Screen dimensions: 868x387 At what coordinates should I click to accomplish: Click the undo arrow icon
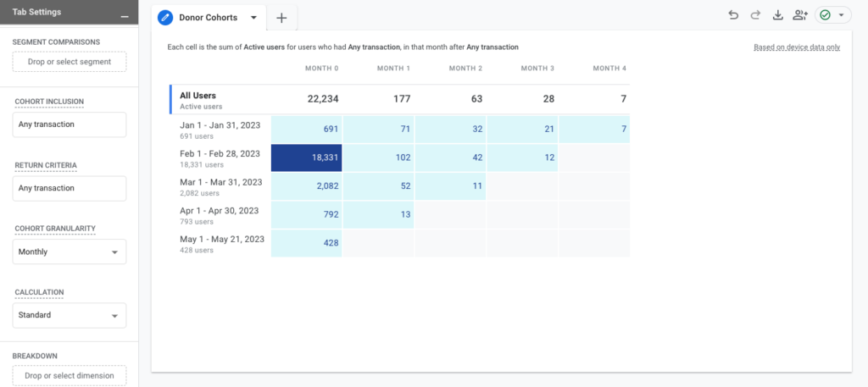(733, 15)
